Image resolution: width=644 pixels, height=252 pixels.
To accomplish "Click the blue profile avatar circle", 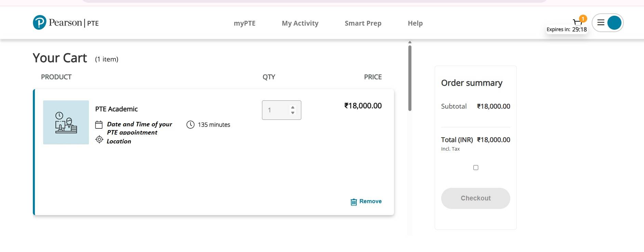I will pyautogui.click(x=614, y=23).
